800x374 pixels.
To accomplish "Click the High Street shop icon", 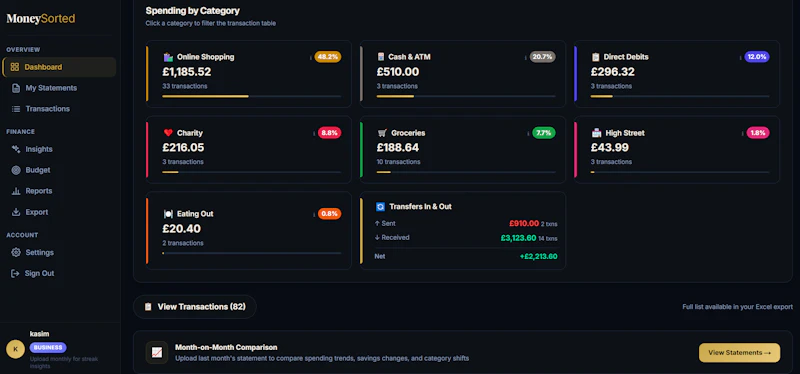I will (x=596, y=133).
